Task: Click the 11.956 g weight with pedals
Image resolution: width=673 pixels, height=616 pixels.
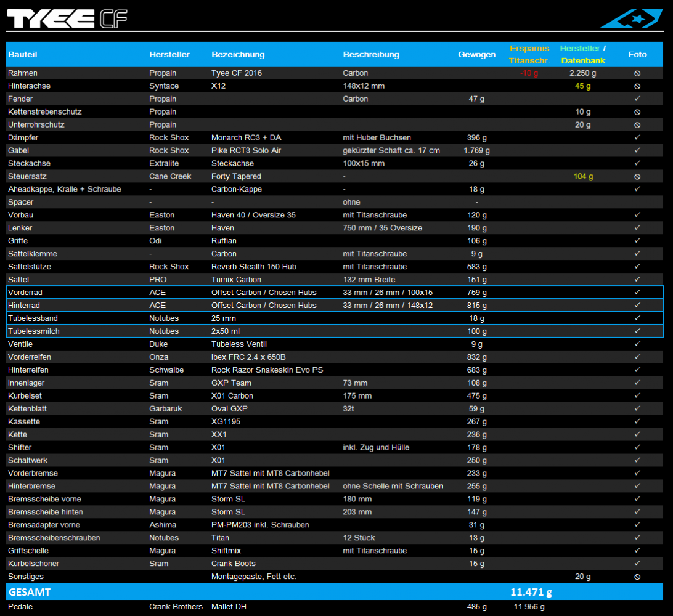Action: [529, 607]
